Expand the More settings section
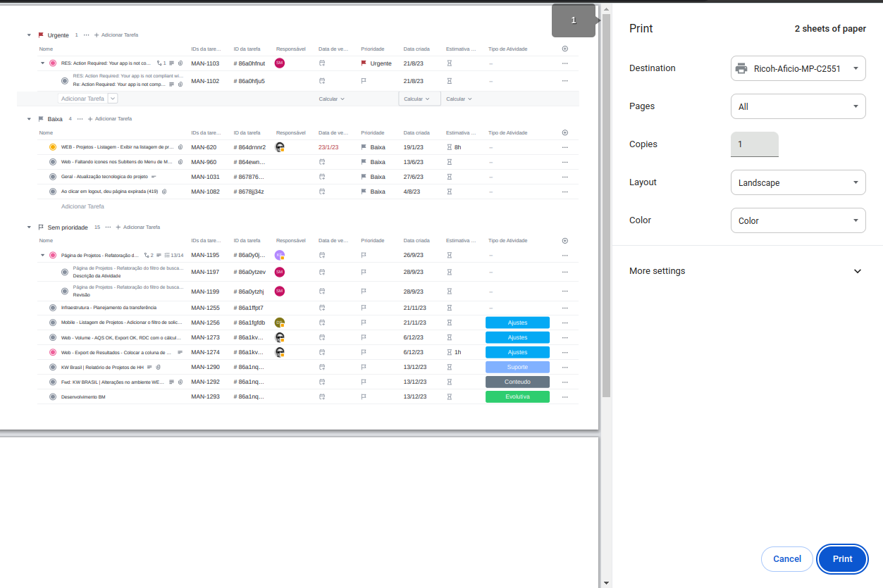Viewport: 883px width, 588px height. [857, 271]
